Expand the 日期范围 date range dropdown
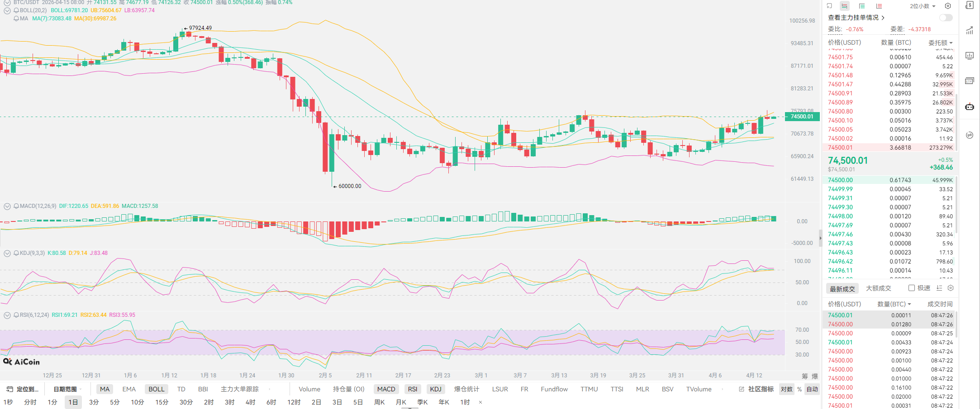Viewport: 980px width, 409px height. pos(67,389)
